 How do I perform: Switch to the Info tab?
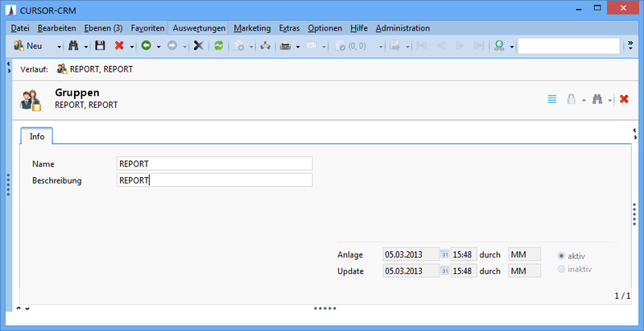coord(36,136)
